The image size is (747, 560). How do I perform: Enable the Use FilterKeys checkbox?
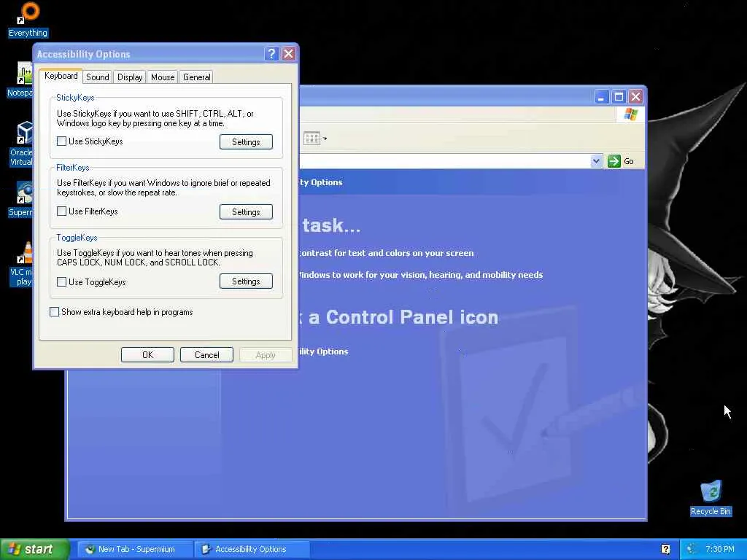click(61, 211)
